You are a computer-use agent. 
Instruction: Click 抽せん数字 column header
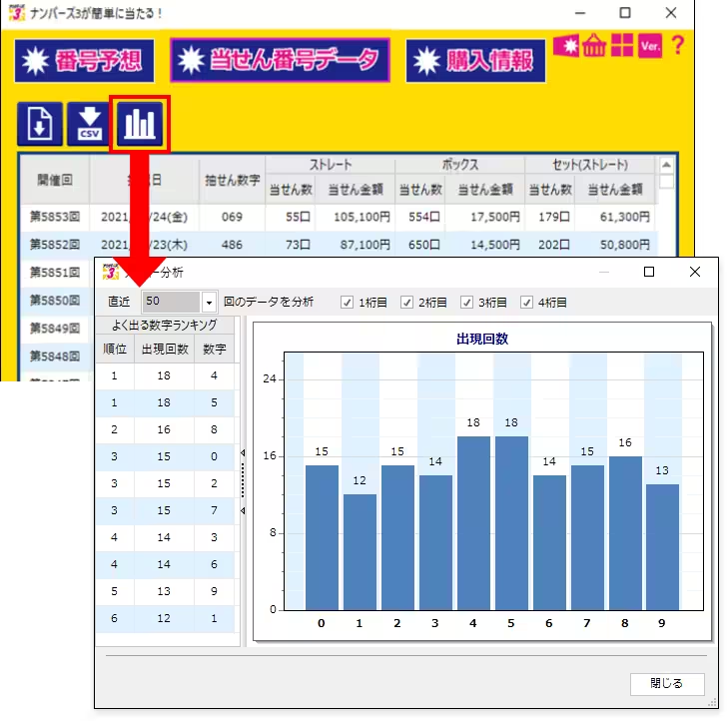[x=232, y=180]
